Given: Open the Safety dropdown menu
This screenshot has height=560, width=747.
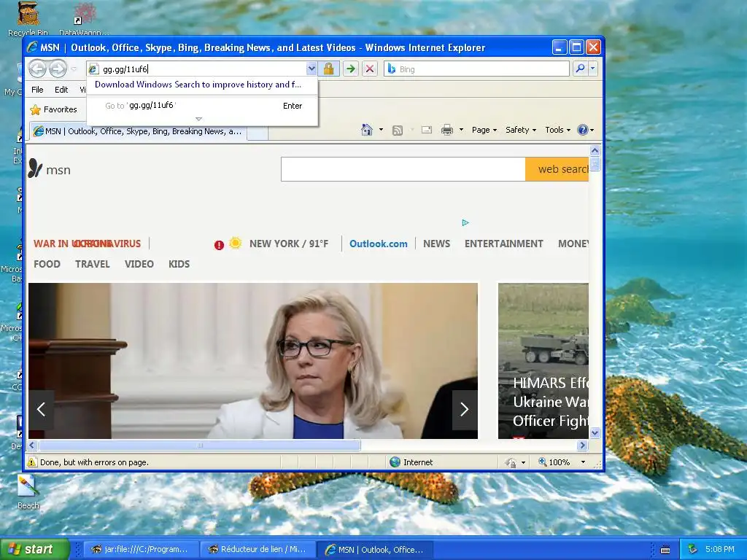Looking at the screenshot, I should [521, 130].
